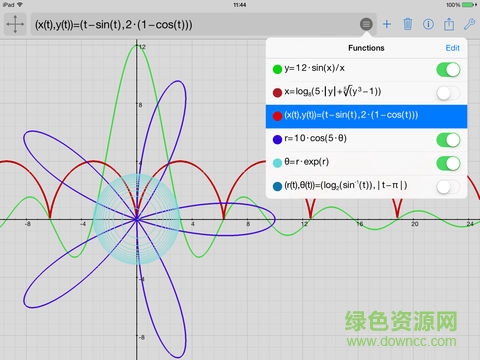Tap the crosshair pan/center icon

pos(15,24)
